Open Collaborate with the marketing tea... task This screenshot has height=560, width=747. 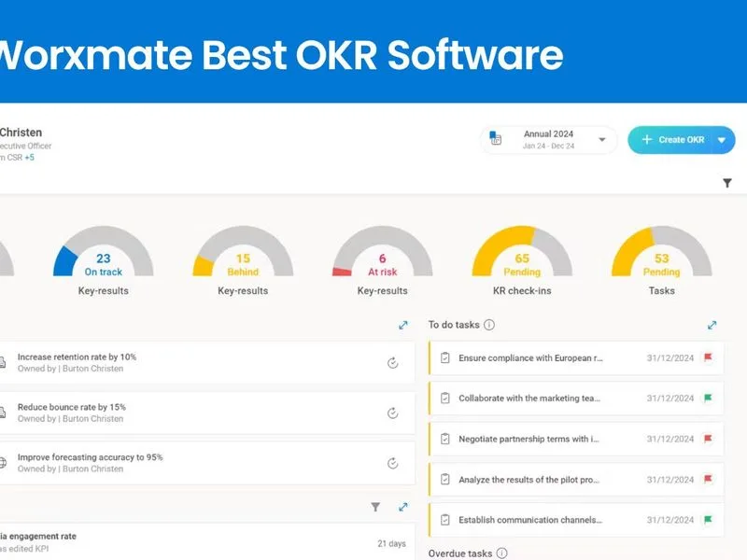click(x=576, y=399)
